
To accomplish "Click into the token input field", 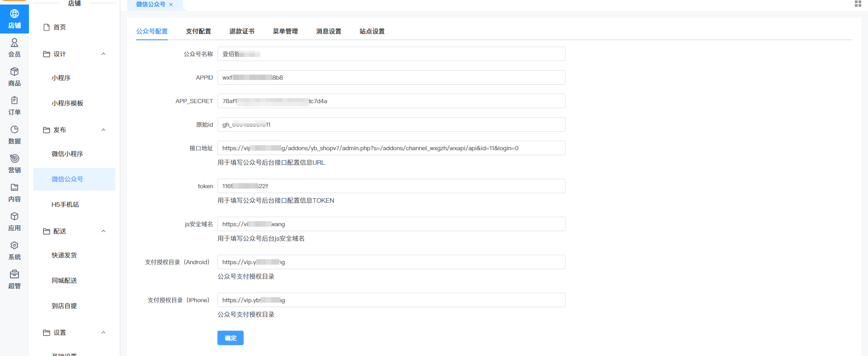I will 392,186.
